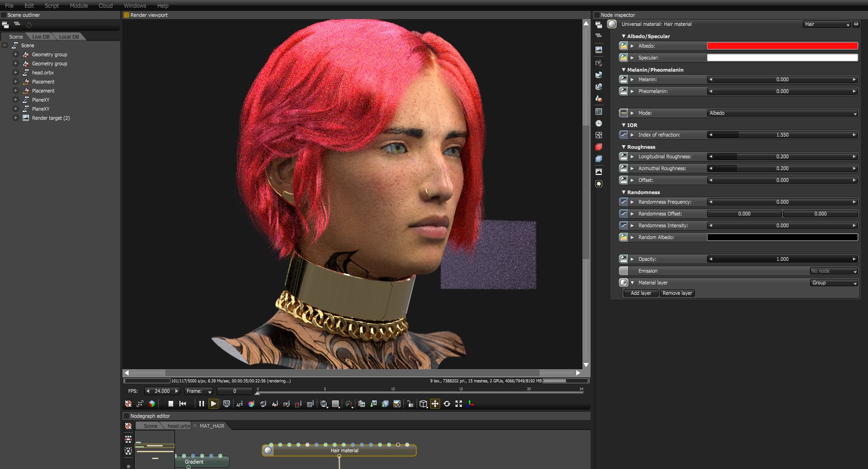Open the Mode dropdown set to Albedo
This screenshot has width=868, height=469.
tap(782, 113)
